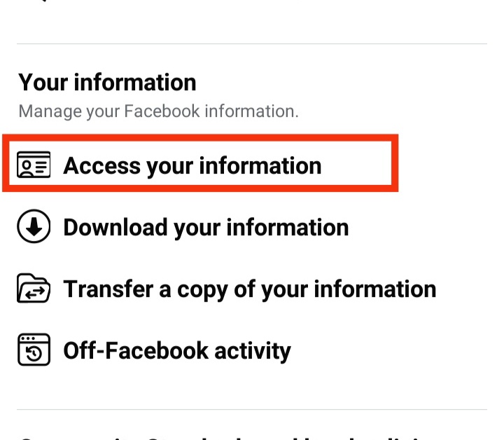Click the Manage your Facebook information subtitle
Screen dimensions: 504x440
pos(158,111)
